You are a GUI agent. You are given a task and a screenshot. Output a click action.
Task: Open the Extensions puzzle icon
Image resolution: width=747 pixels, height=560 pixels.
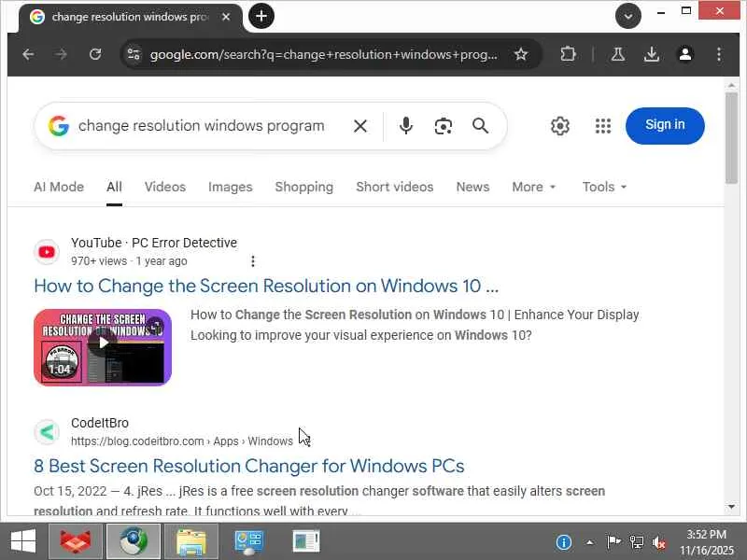[568, 54]
